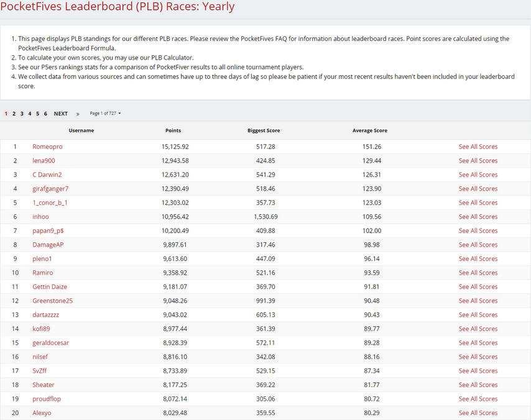See All Scores for nilsef
Viewport: 531px width, 420px height.
coord(478,357)
